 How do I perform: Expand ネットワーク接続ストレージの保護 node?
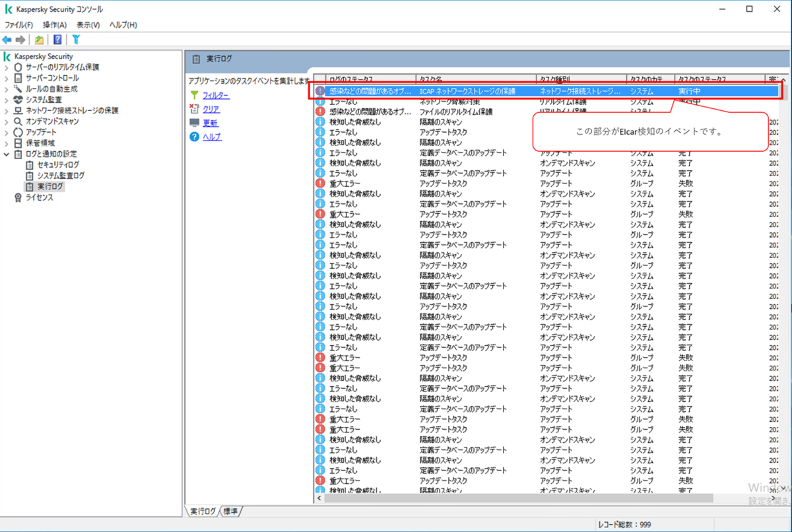(7, 110)
